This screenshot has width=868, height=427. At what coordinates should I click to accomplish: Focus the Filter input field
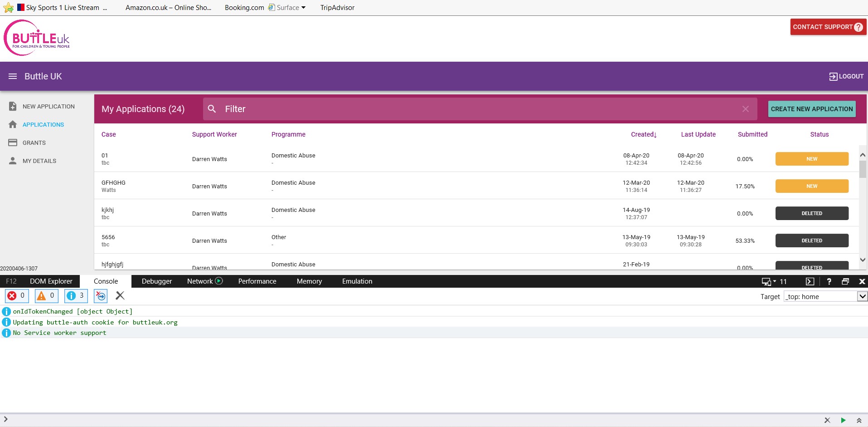coord(480,109)
